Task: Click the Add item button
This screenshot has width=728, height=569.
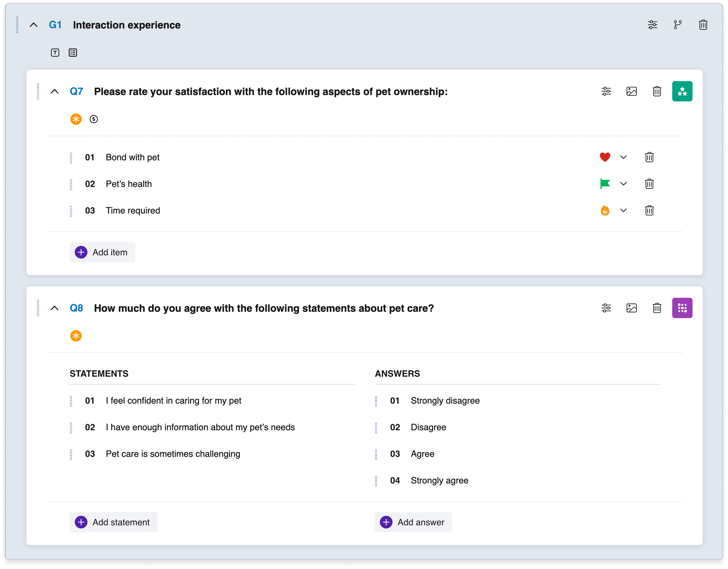Action: tap(102, 252)
